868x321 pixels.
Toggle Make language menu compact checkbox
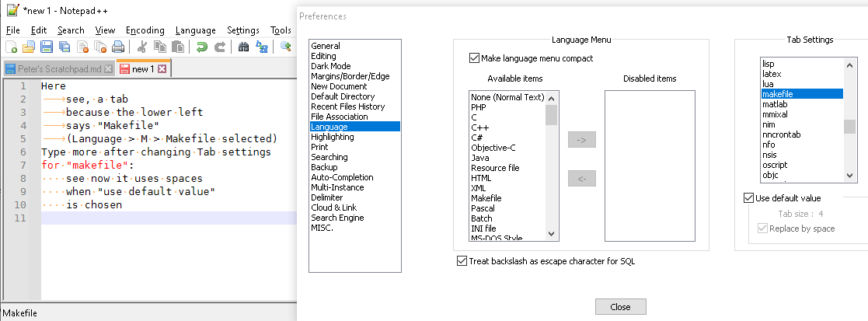click(x=474, y=58)
